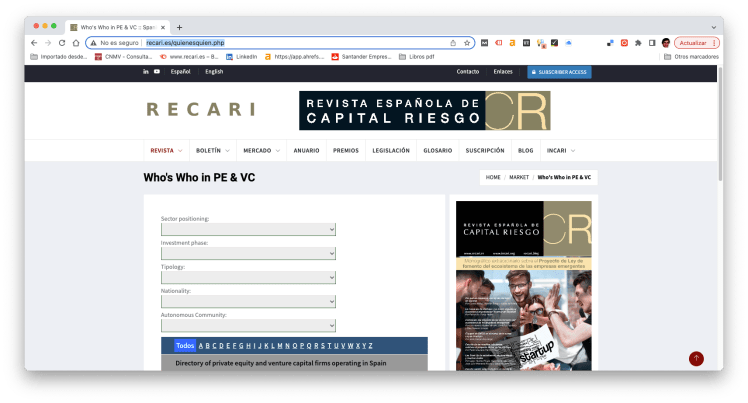Open the 'Libros pdf' bookmarks folder
This screenshot has height=403, width=748.
417,57
